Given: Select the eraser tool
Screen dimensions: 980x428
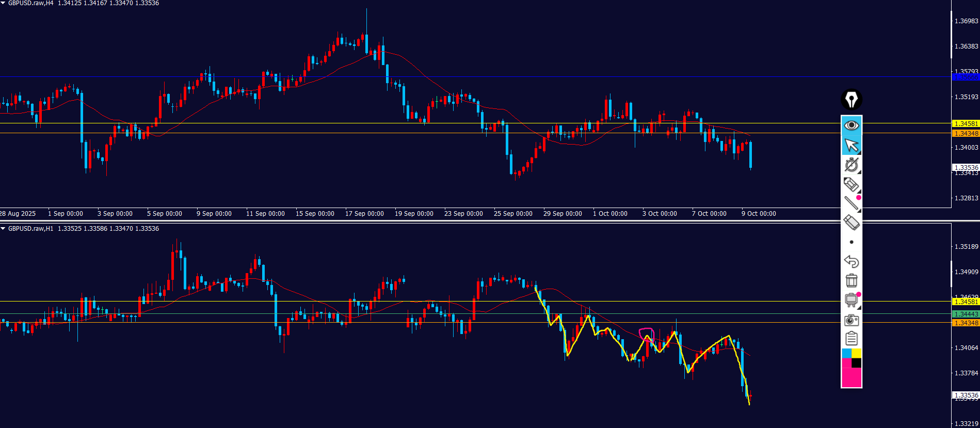Looking at the screenshot, I should click(851, 223).
